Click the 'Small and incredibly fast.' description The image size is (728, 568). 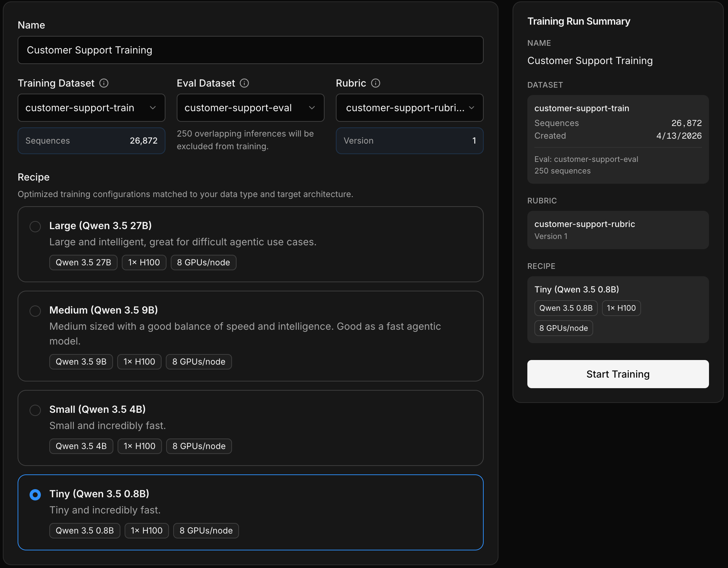pyautogui.click(x=108, y=425)
